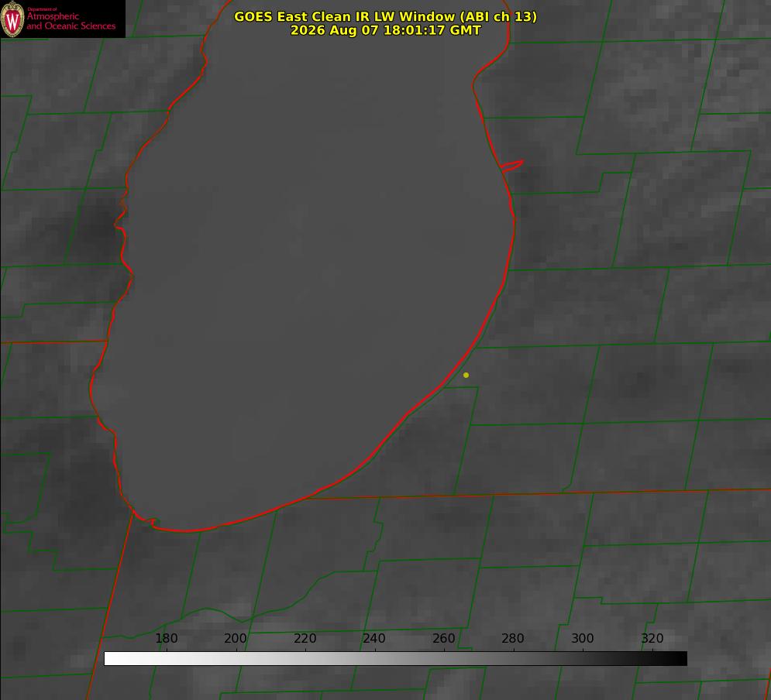Image resolution: width=771 pixels, height=700 pixels.
Task: Click the 180 label on the colorbar
Action: [166, 638]
